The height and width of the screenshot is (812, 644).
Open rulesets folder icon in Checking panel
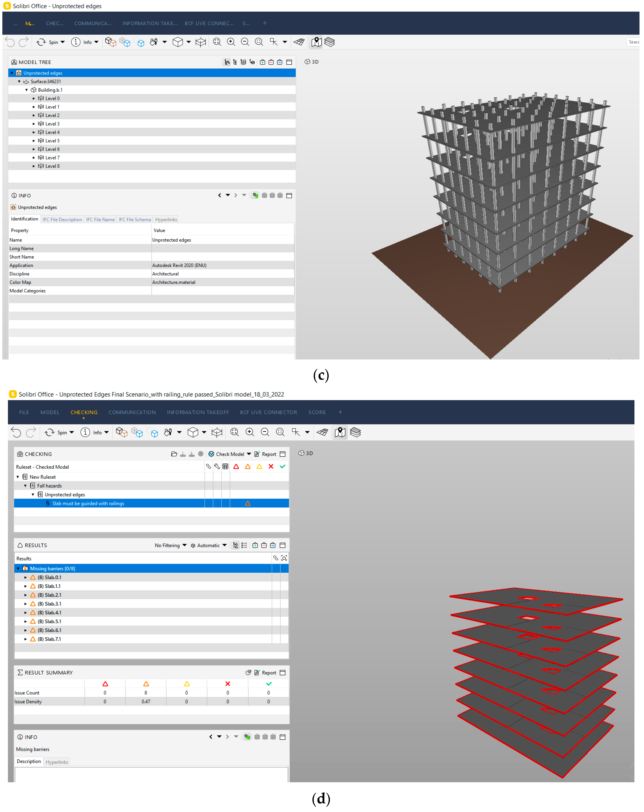click(174, 454)
